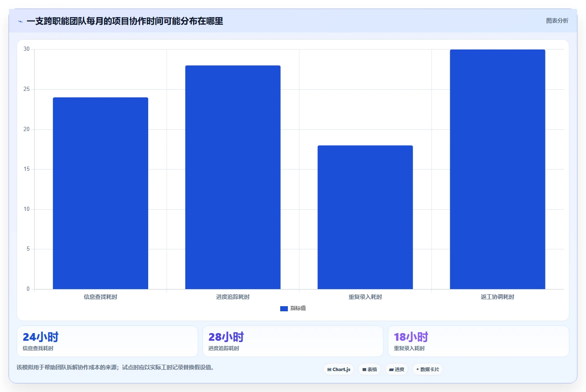Image resolution: width=586 pixels, height=392 pixels.
Task: Click the y-axis value 25
Action: (x=26, y=89)
